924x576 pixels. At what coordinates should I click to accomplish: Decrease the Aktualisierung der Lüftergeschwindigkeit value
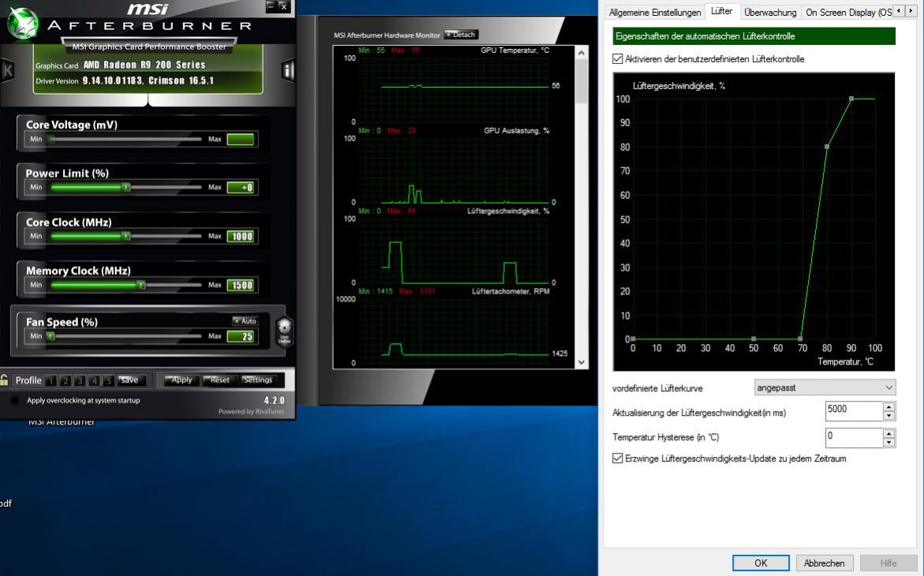(889, 417)
